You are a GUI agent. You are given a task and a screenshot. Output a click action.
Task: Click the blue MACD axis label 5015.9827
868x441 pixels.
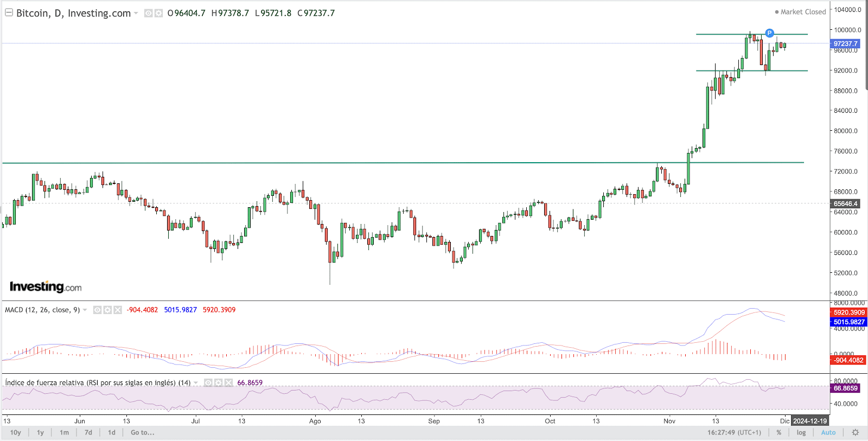(848, 322)
